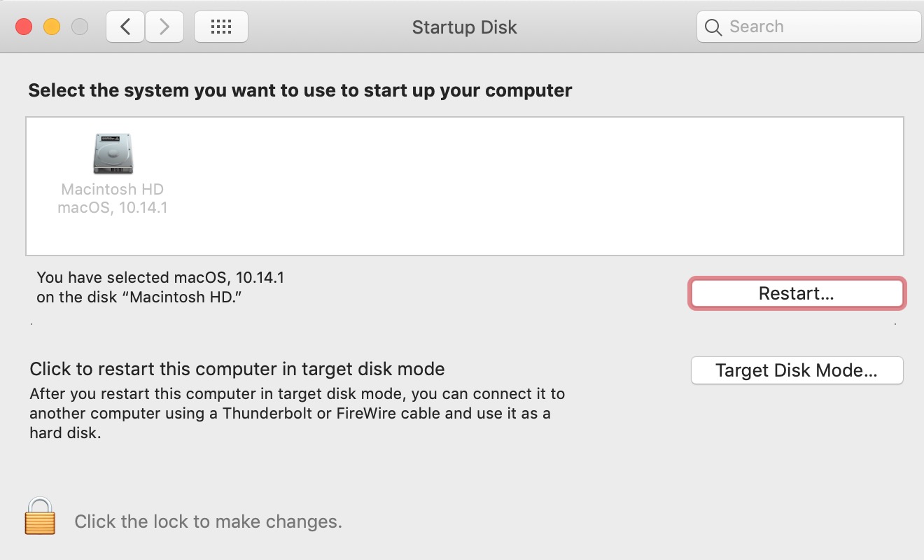Click the "You have selected macOS" status text

coord(160,288)
